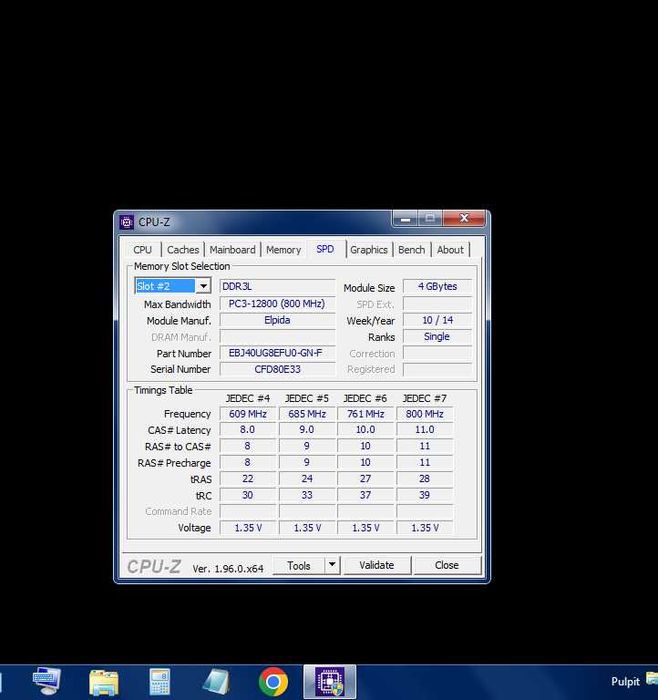The image size is (658, 700).
Task: Click the 685 MHz frequency cell
Action: pos(307,414)
